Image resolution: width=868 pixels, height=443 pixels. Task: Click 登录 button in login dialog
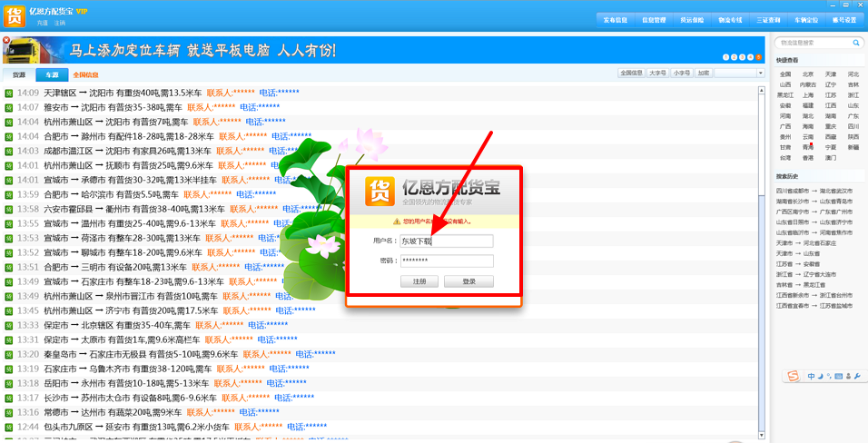pos(469,281)
